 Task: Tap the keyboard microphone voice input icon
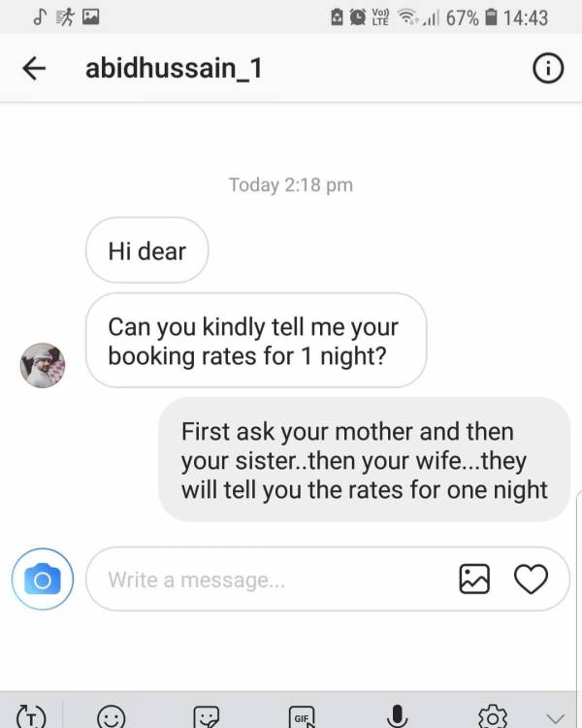click(397, 716)
